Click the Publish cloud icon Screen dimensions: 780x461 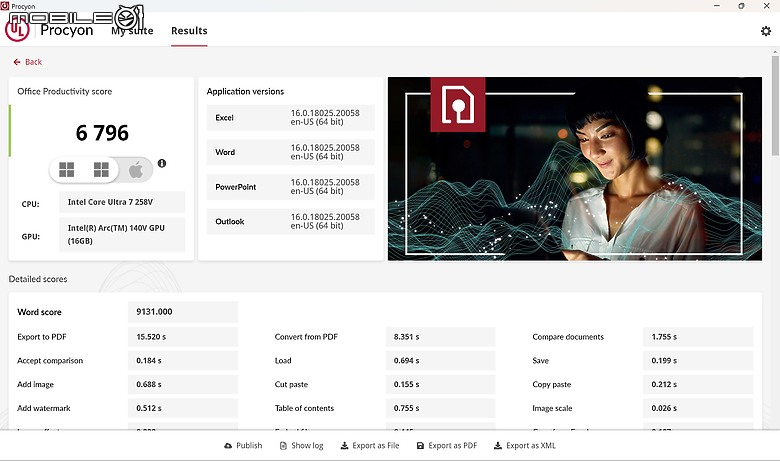[x=228, y=446]
